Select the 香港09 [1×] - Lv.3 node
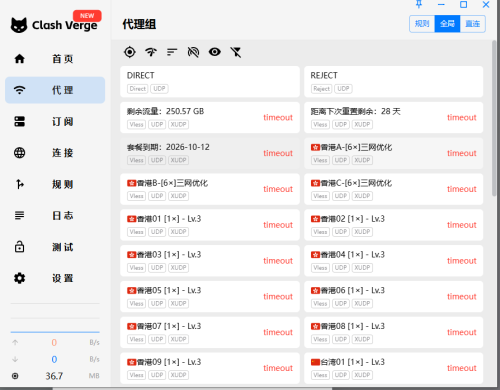The width and height of the screenshot is (500, 390). tap(210, 368)
